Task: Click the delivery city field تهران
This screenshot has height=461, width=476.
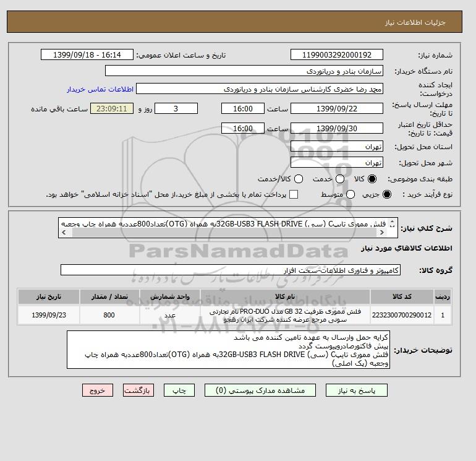Action: (337, 162)
